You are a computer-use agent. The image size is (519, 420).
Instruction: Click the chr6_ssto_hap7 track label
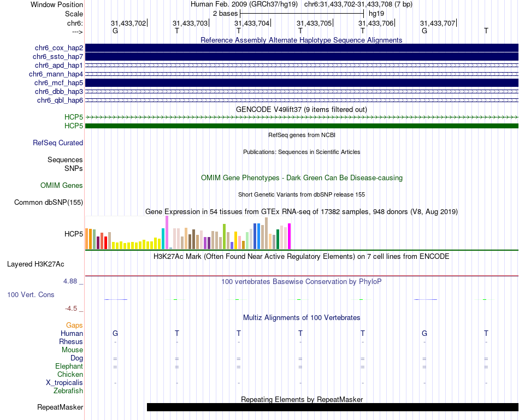(57, 57)
